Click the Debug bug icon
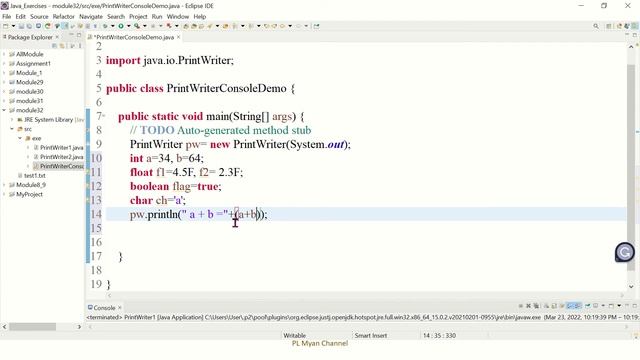Viewport: 640px width, 360px height. (x=105, y=26)
